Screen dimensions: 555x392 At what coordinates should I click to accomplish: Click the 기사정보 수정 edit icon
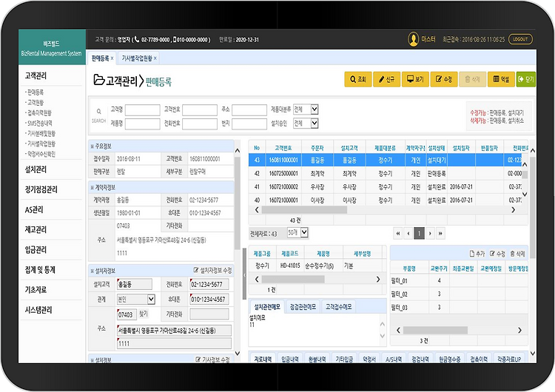(x=198, y=359)
